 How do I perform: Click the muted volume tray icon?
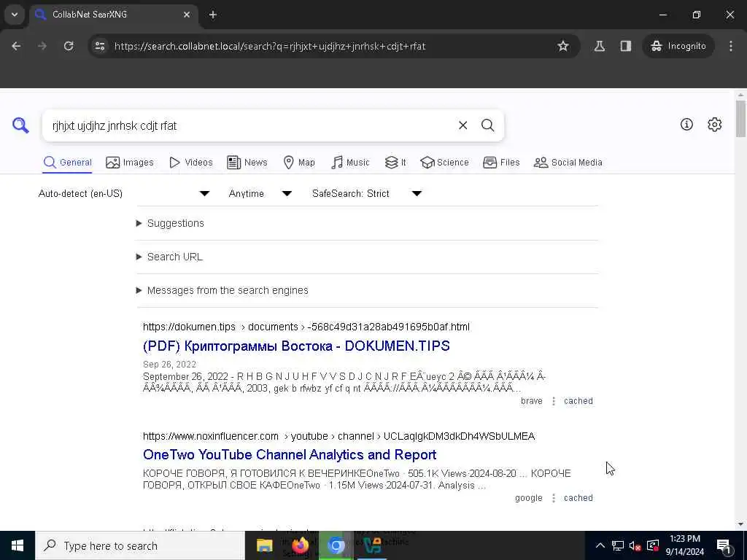pos(635,545)
